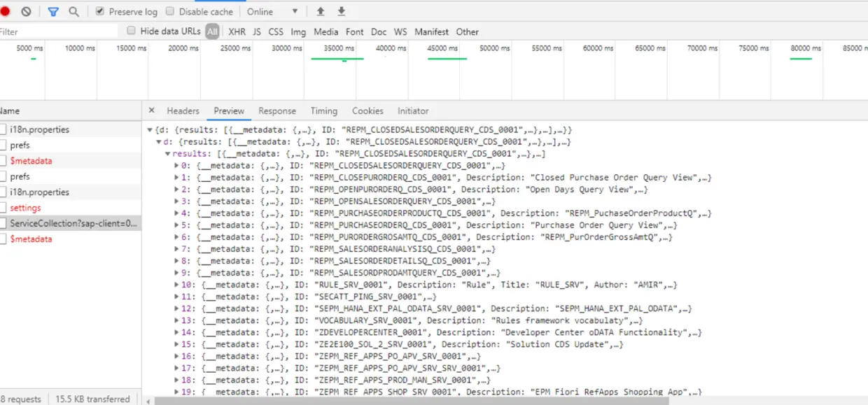Expand result 10 RULE_SRV entry
Viewport: 868px width, 405px height.
[176, 285]
